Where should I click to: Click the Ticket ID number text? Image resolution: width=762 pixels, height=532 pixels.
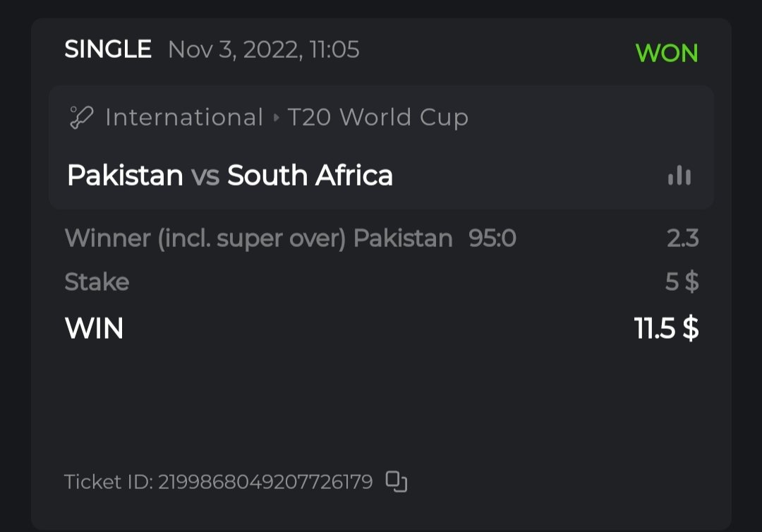(x=265, y=482)
